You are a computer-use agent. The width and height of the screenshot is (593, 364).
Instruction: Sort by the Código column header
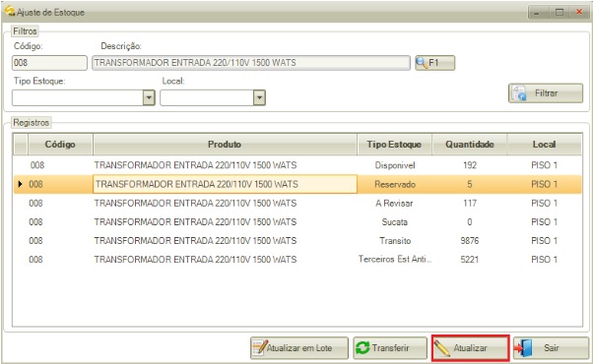(60, 145)
